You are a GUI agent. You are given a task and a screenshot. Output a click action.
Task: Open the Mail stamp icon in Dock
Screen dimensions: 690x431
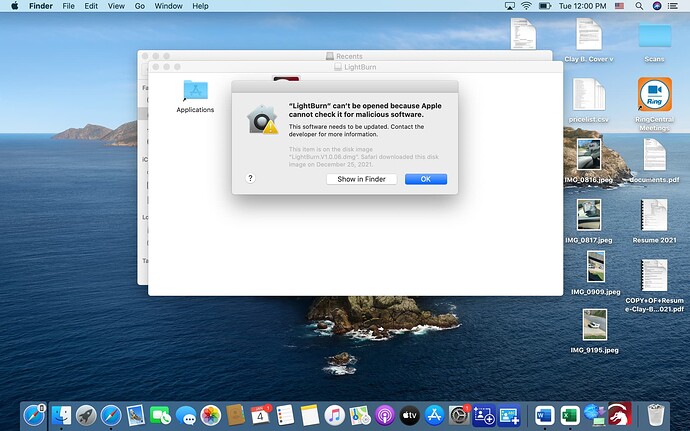[136, 415]
